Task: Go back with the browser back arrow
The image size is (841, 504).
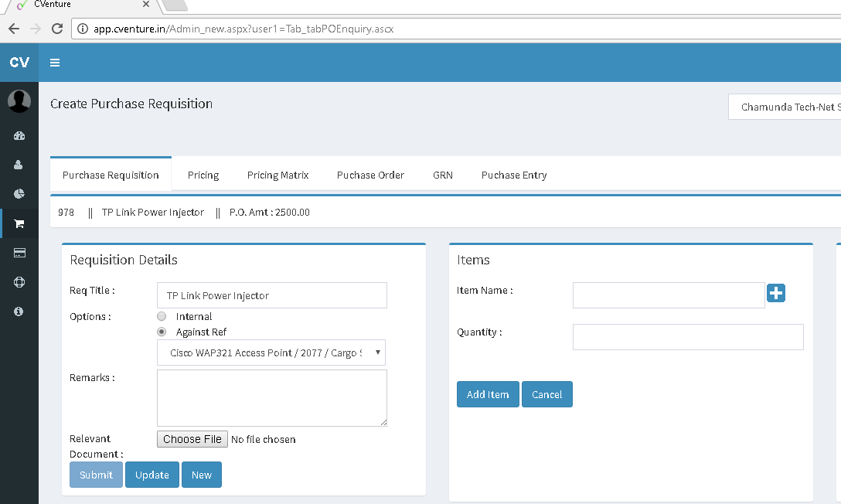Action: coord(14,29)
